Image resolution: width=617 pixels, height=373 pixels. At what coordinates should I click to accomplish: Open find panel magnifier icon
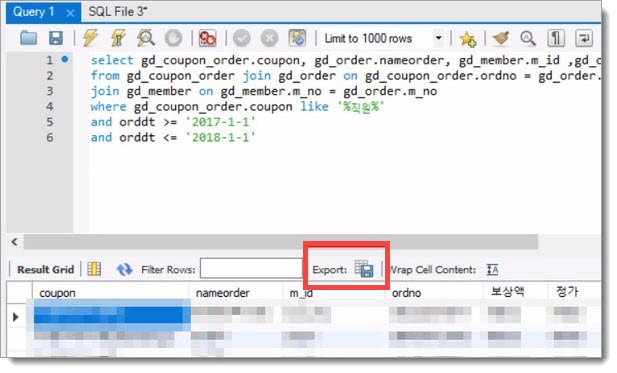coord(528,38)
